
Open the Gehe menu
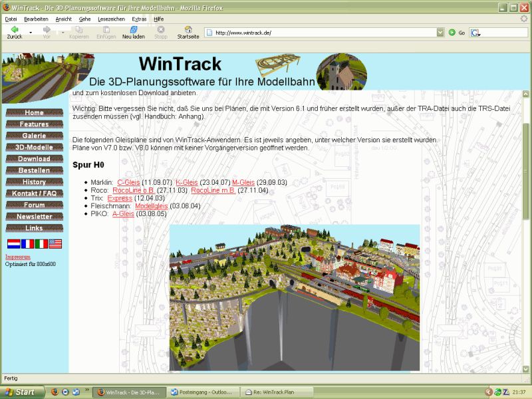(x=84, y=19)
